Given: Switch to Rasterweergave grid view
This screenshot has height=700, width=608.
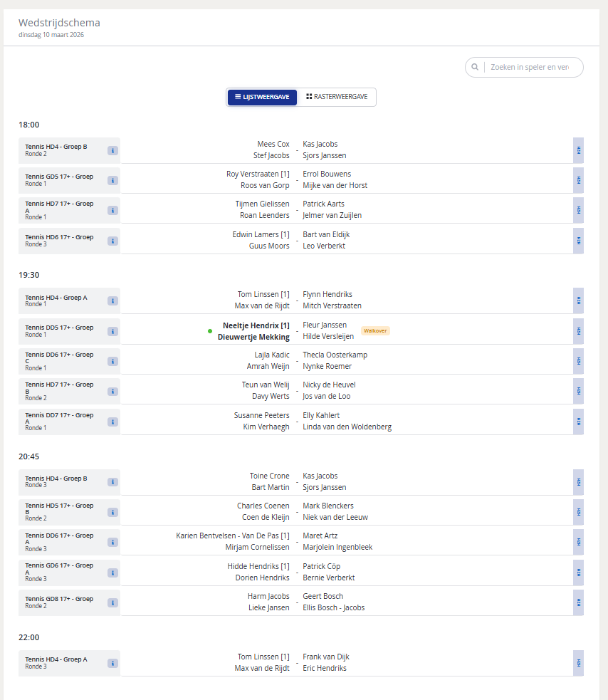Looking at the screenshot, I should click(337, 97).
